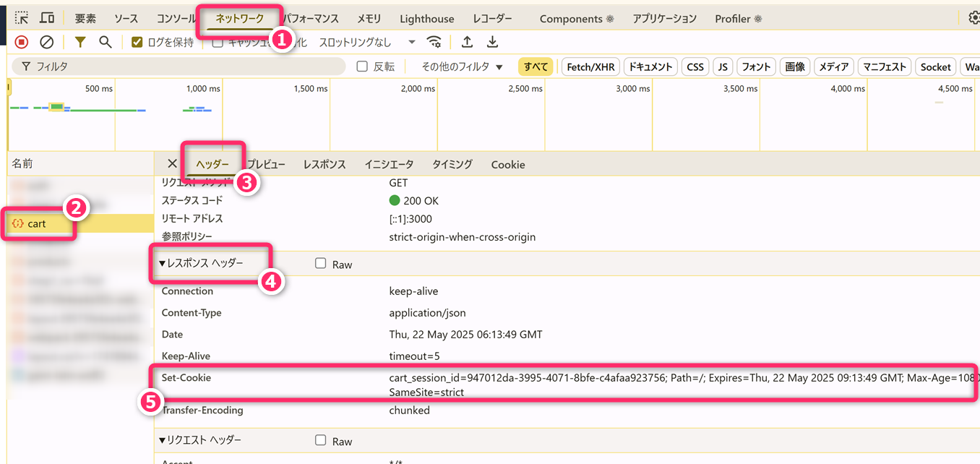980x464 pixels.
Task: Open network search with magnifier icon
Action: [x=106, y=43]
